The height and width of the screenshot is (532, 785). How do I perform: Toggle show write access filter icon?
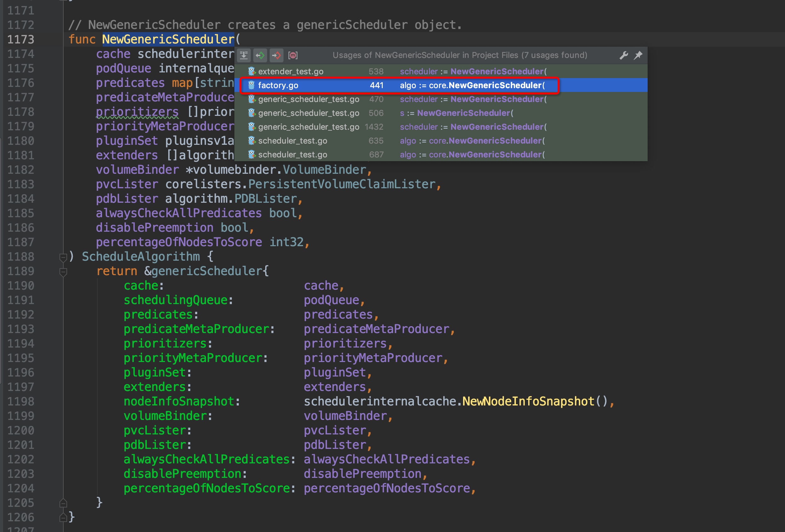(x=276, y=55)
